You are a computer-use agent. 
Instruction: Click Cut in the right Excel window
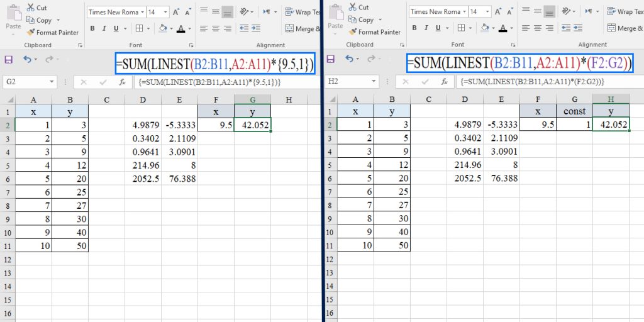click(x=358, y=7)
